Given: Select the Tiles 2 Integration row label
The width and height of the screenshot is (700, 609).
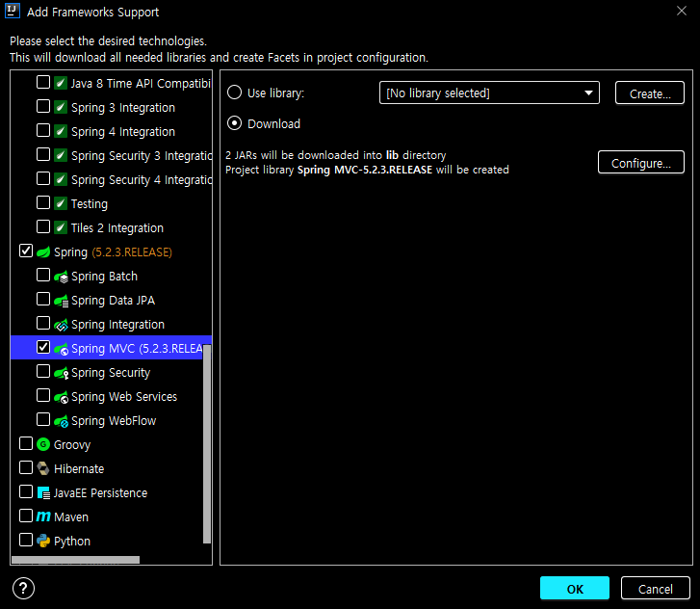Looking at the screenshot, I should point(117,228).
